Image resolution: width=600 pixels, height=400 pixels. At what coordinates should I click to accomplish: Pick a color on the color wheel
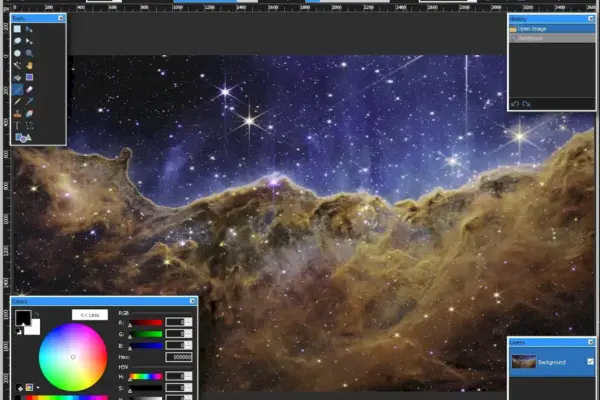(73, 357)
